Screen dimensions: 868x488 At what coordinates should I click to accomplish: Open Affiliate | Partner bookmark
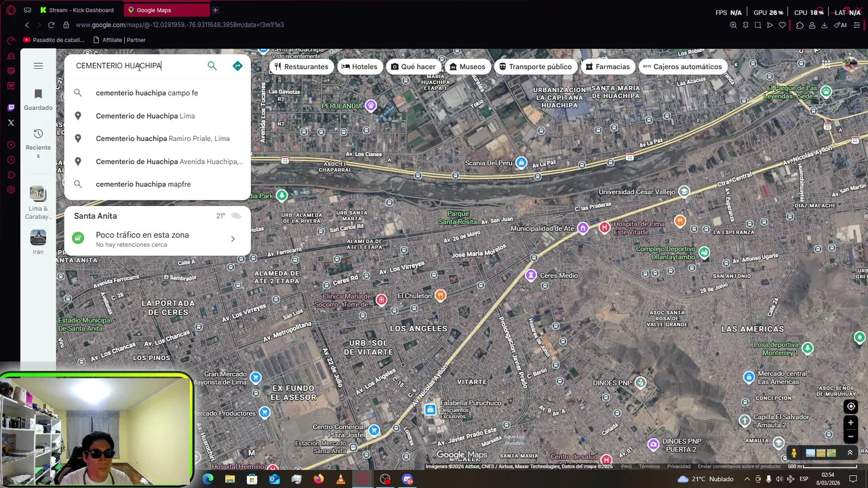point(119,40)
